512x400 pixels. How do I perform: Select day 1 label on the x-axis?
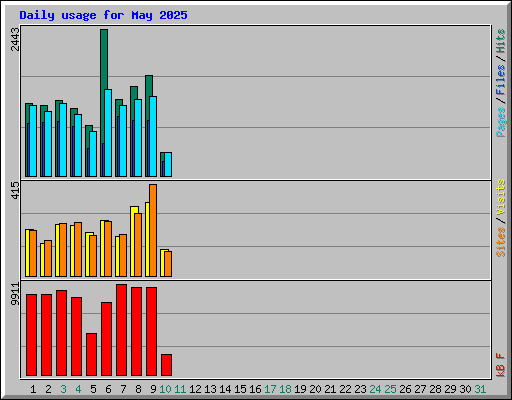(33, 389)
